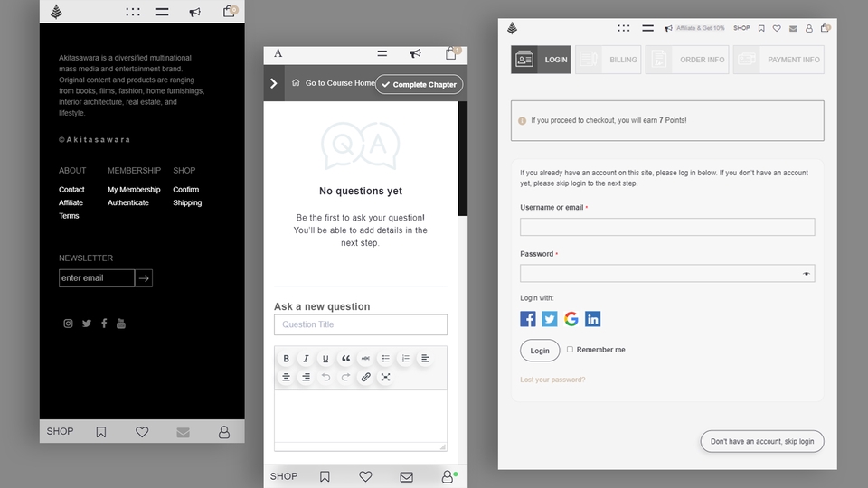Click Redo in question editor
This screenshot has width=868, height=488.
coord(345,378)
